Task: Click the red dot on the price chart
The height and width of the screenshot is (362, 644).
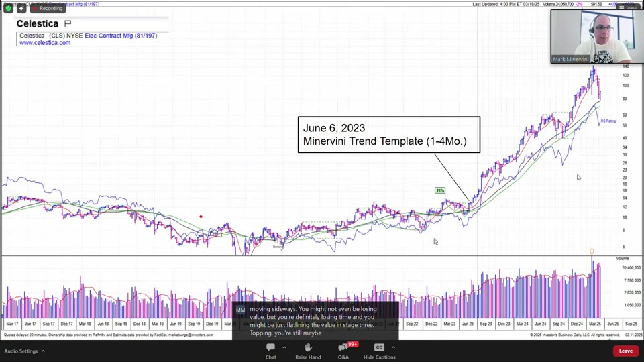Action: (201, 217)
